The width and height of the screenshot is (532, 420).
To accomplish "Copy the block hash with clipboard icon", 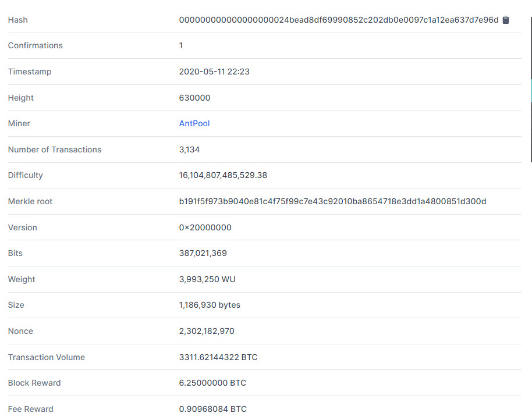I will tap(506, 20).
